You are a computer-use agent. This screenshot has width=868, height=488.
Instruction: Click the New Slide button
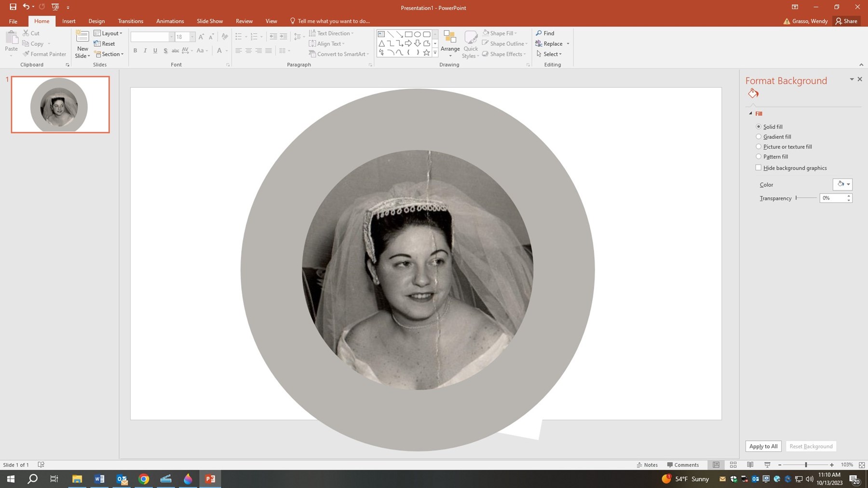pos(82,43)
